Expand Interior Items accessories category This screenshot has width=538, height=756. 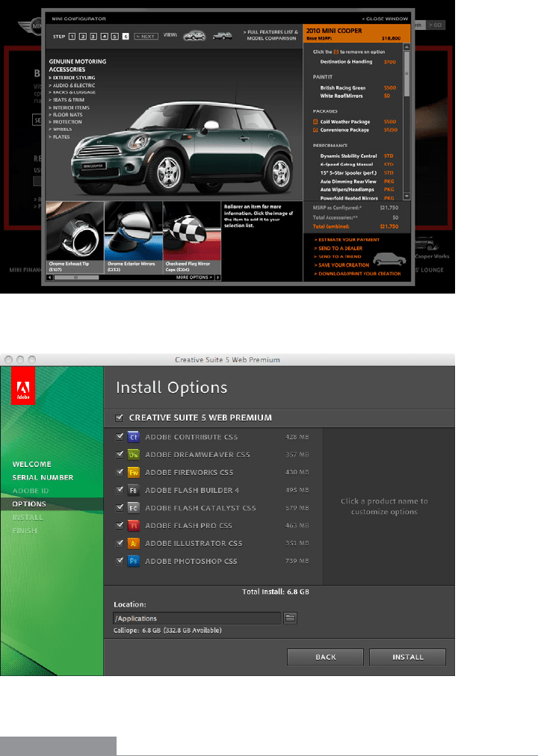point(69,108)
